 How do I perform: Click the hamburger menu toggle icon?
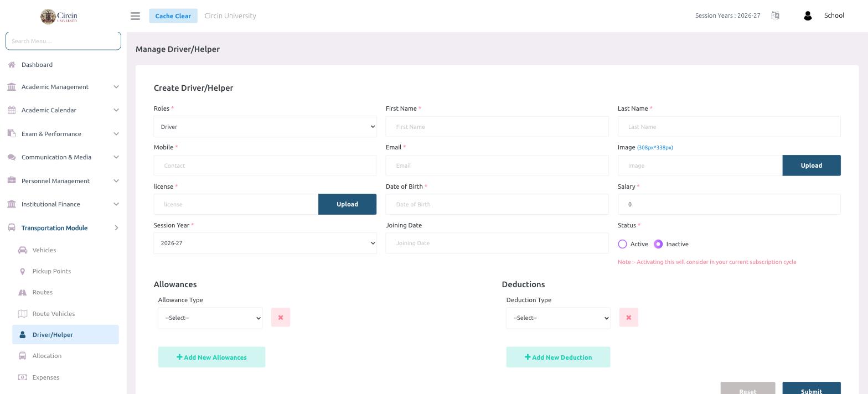(135, 16)
